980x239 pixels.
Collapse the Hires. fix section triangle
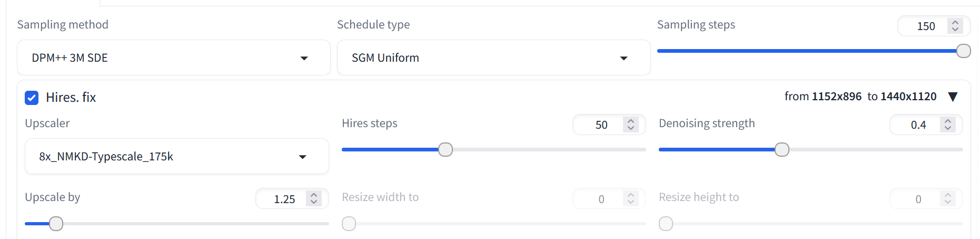tap(953, 97)
